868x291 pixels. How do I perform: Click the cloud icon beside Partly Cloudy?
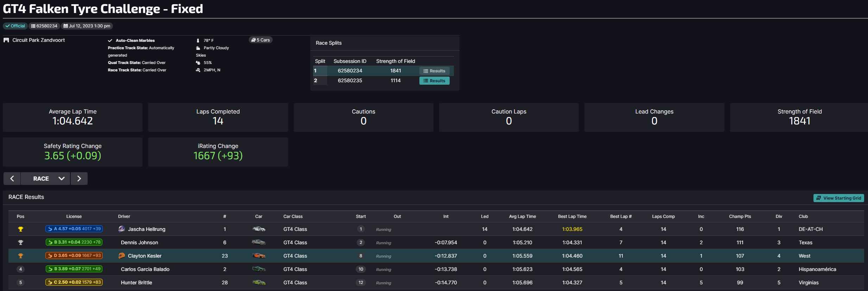[x=198, y=48]
